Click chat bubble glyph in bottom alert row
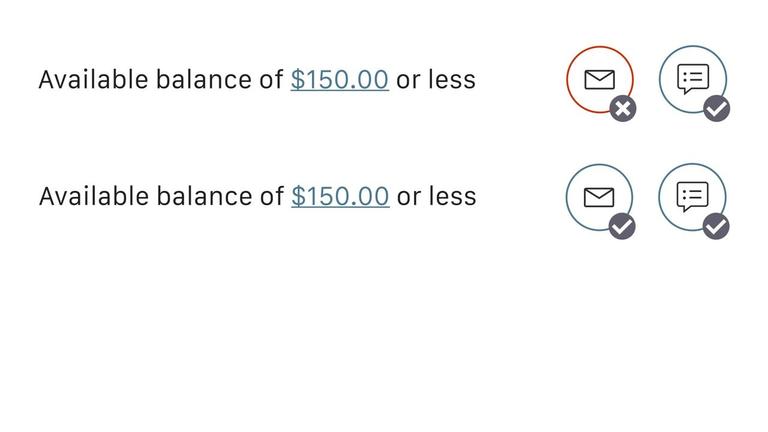The width and height of the screenshot is (768, 432). pos(692,196)
